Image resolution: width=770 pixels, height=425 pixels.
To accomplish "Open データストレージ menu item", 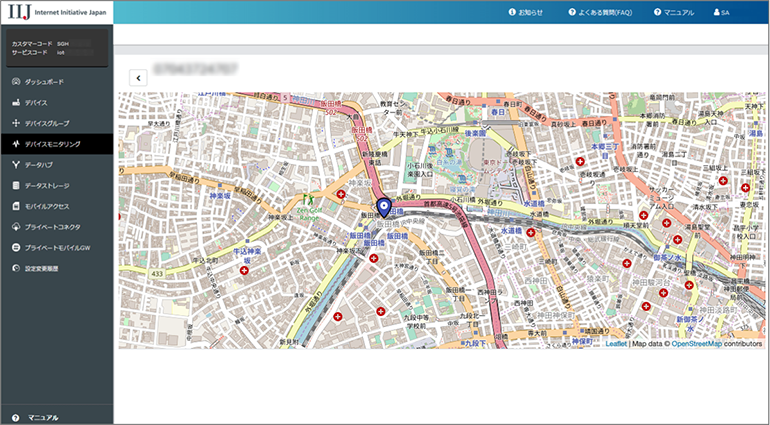I will 56,186.
